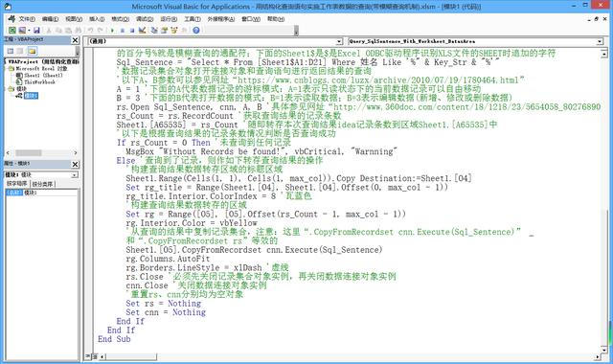
Task: Click View Code icon in project panel
Action: click(11, 51)
